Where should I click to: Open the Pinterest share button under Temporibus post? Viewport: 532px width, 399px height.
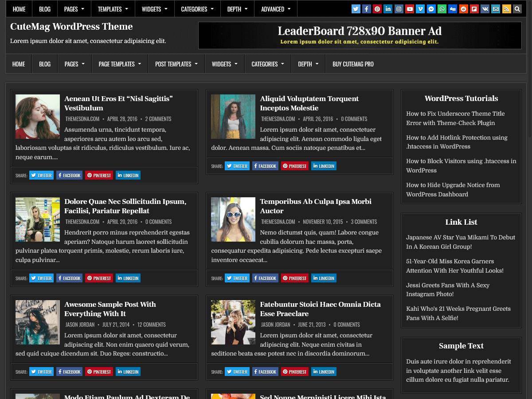pyautogui.click(x=294, y=278)
